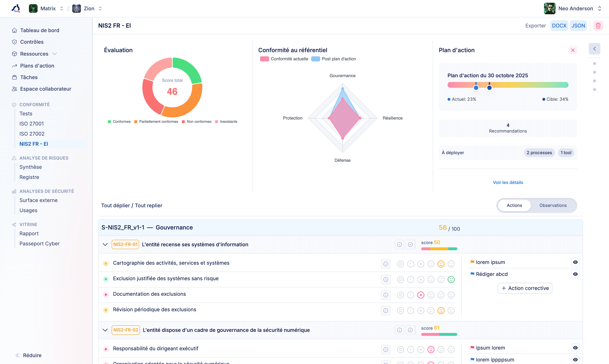Screen dimensions: 609x364
Task: Click the orange neutral face on Révision périodique row
Action: 441,310
